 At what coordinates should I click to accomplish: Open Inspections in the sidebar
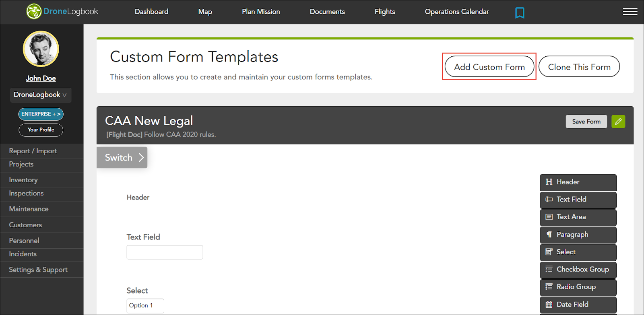(42, 194)
